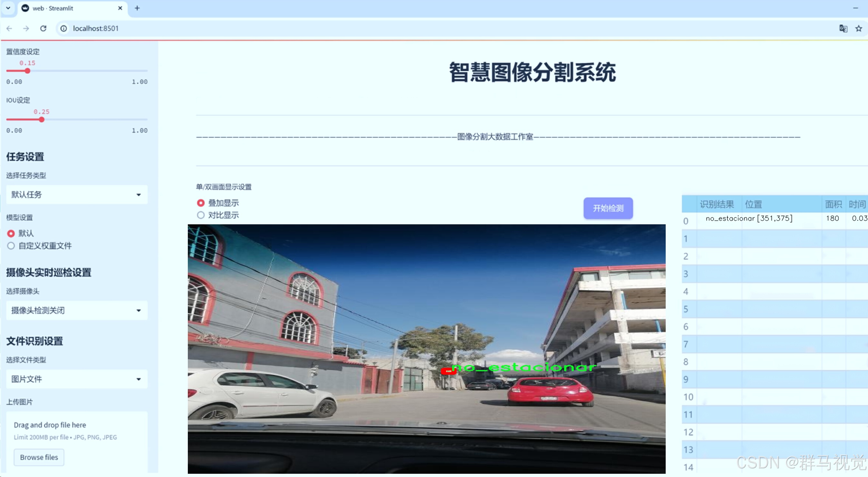Click the browser back arrow
Screen dimensions: 868x477
click(9, 28)
